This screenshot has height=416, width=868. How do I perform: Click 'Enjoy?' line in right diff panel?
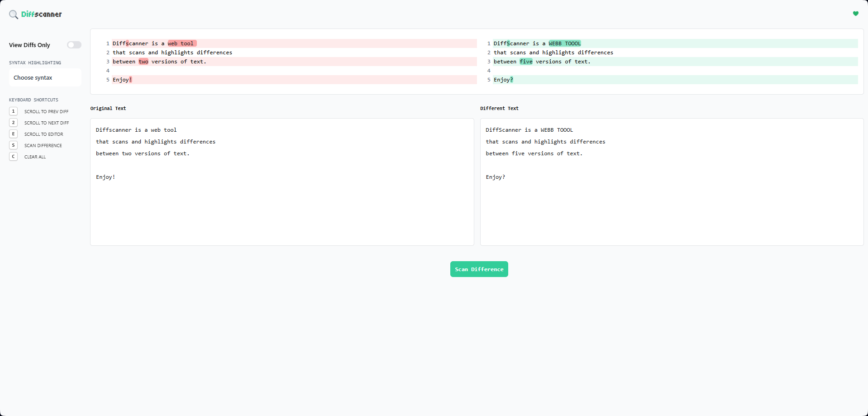(x=675, y=80)
